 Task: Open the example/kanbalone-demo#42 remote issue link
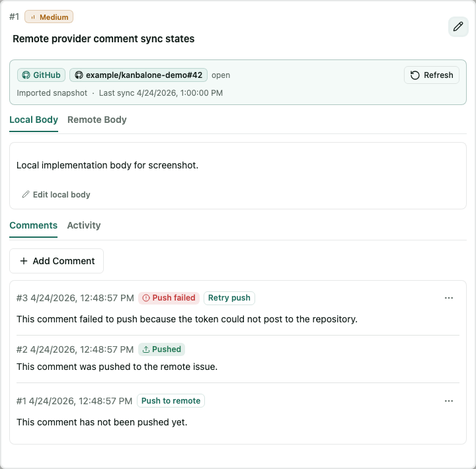138,75
